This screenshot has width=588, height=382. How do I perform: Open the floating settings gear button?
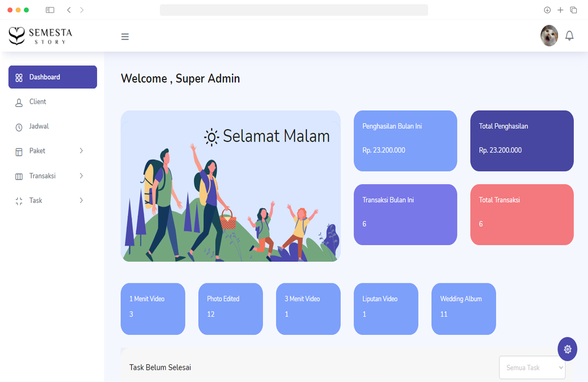[567, 349]
